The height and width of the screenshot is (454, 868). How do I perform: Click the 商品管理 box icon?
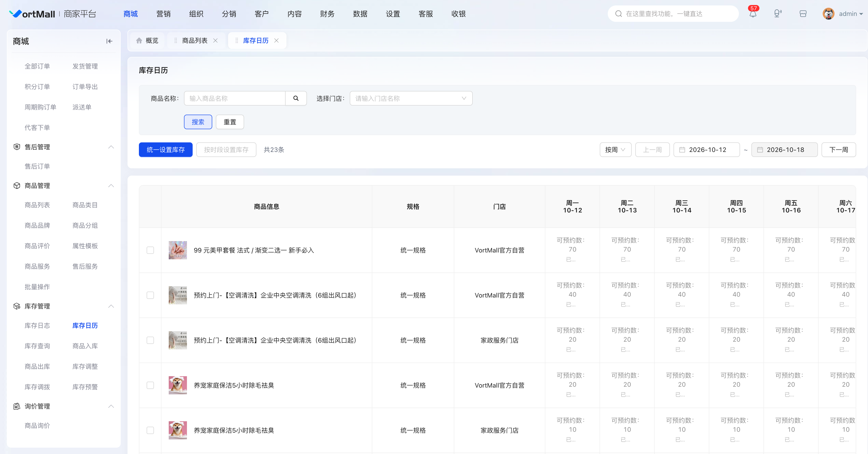(17, 185)
